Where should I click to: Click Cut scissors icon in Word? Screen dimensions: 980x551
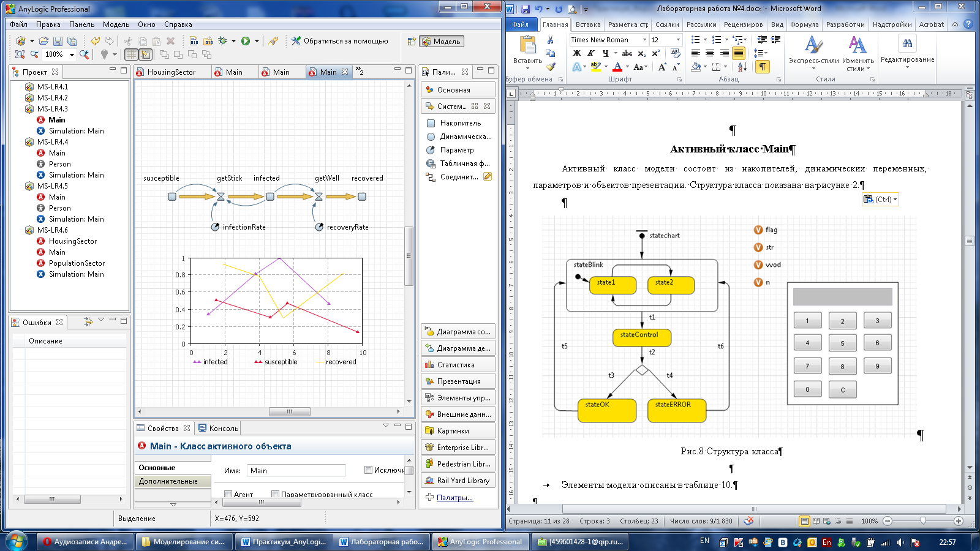(x=551, y=40)
